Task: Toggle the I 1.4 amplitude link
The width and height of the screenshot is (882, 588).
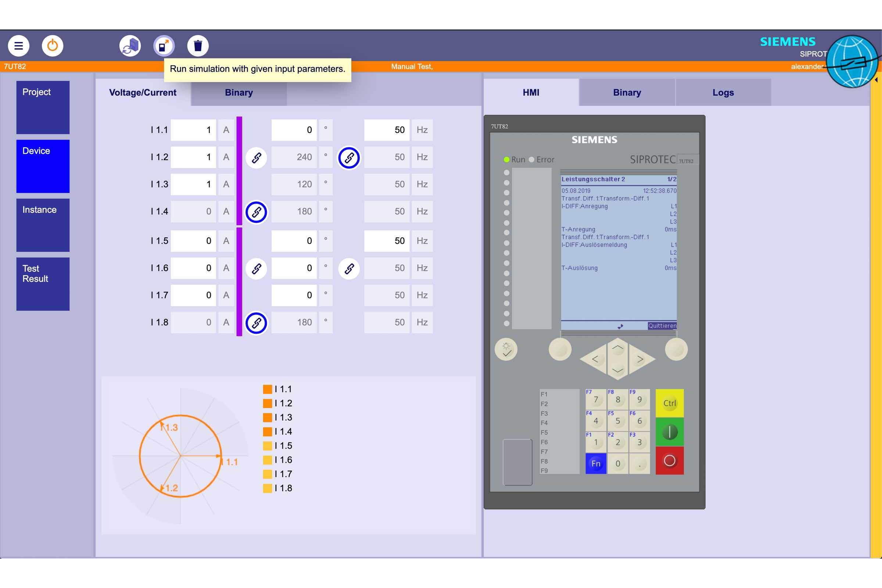Action: 257,212
